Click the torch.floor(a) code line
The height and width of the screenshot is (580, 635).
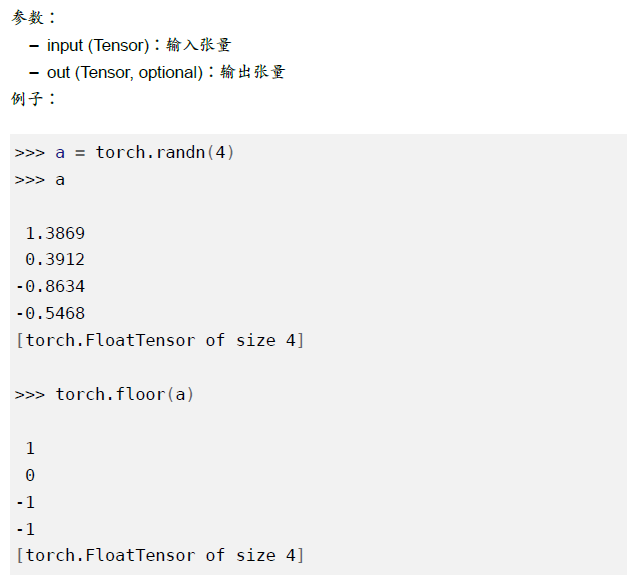[104, 394]
